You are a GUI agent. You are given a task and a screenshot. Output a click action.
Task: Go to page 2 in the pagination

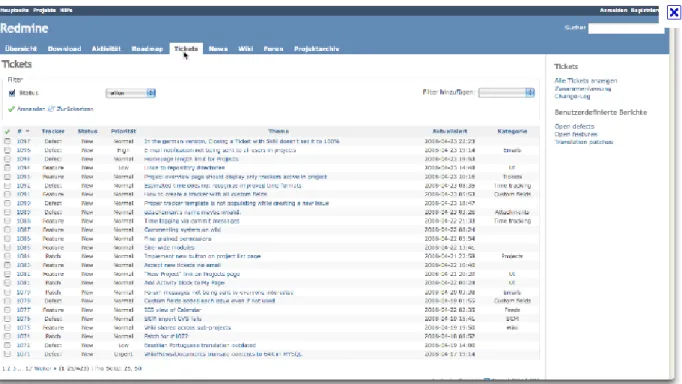8,369
